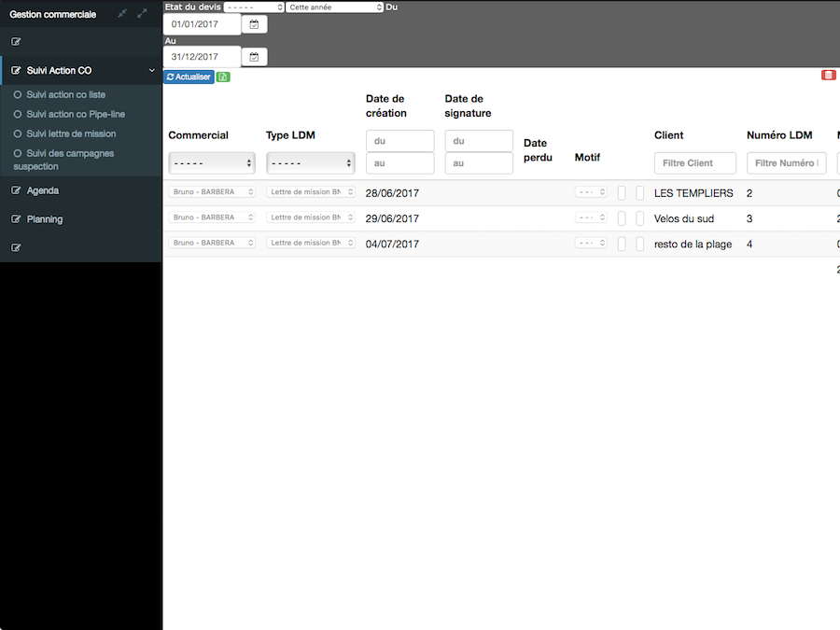The width and height of the screenshot is (840, 630).
Task: Click the Au date field 31/12/2017
Action: click(x=202, y=57)
